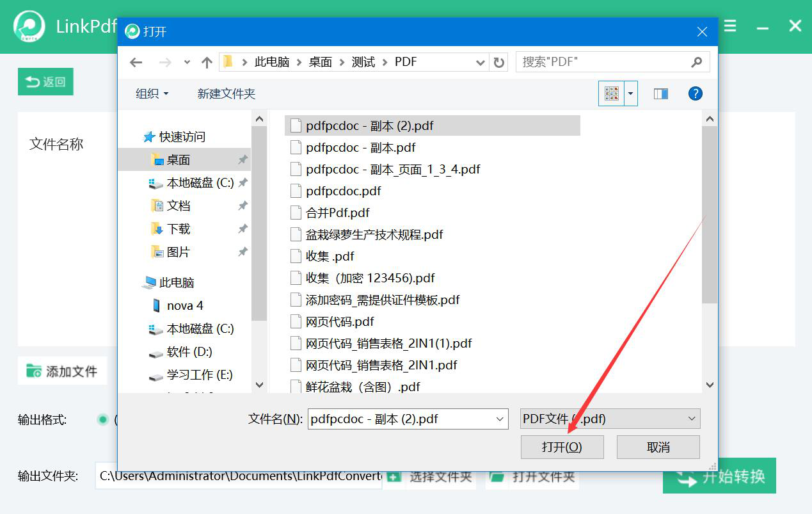
Task: Click the 快速访问 star icon
Action: pos(149,137)
